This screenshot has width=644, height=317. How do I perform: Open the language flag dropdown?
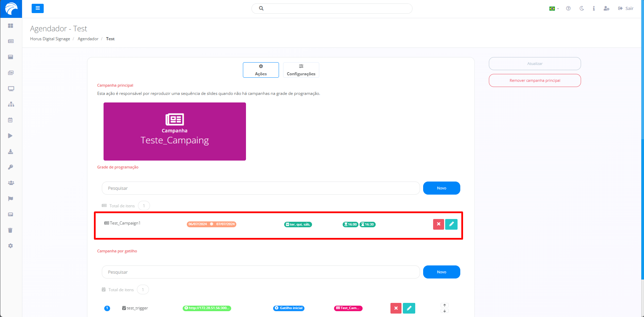click(x=554, y=9)
